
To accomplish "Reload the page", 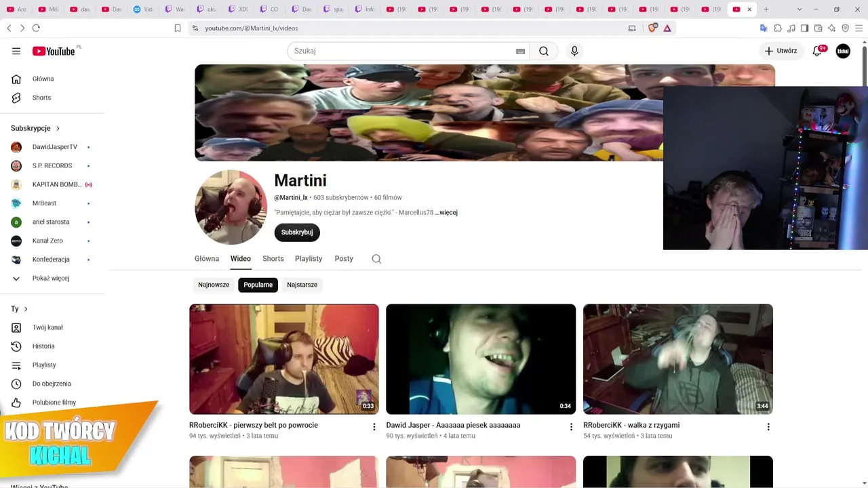I will (36, 28).
